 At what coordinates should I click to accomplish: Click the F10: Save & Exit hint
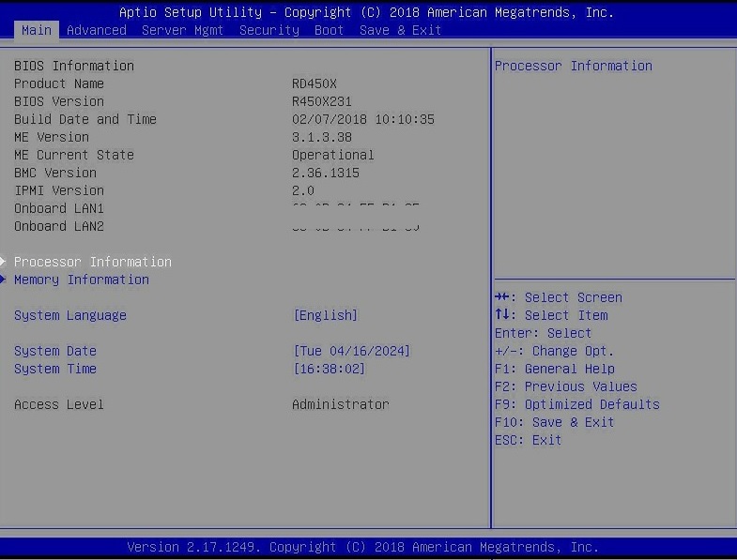555,422
